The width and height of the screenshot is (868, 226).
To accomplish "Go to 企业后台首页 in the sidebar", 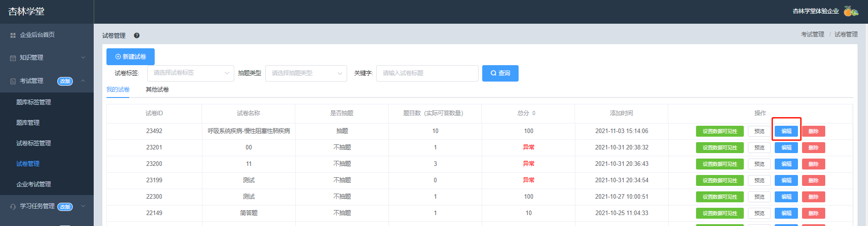I will [37, 35].
